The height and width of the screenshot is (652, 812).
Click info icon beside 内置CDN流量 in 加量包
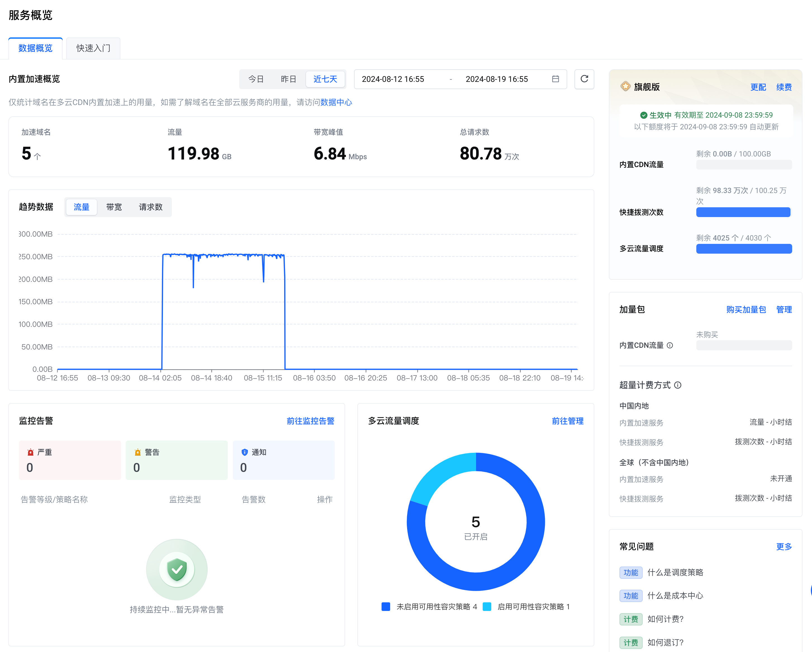tap(670, 345)
